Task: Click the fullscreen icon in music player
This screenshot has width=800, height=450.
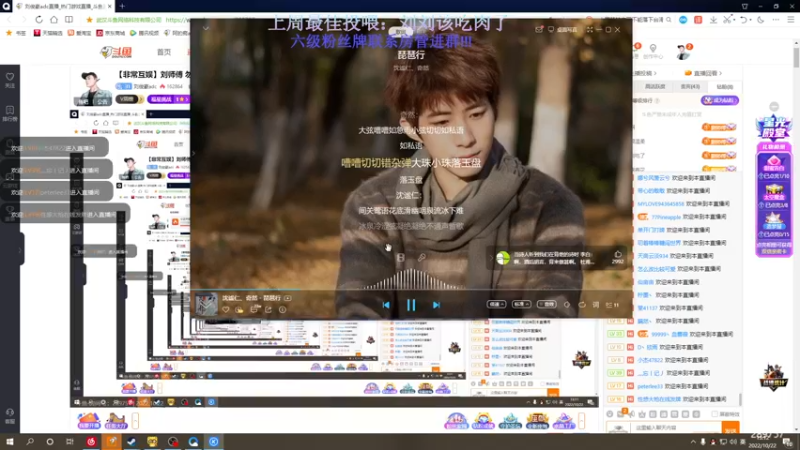Action: 590,30
